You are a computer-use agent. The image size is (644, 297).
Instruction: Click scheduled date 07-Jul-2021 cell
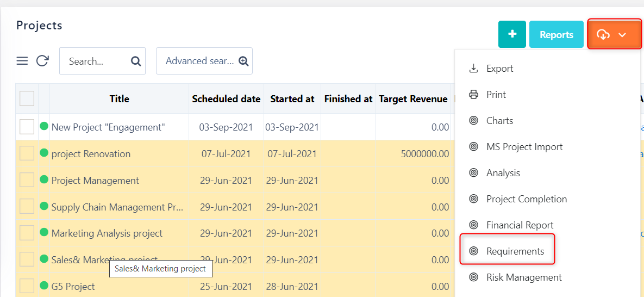[x=226, y=154]
